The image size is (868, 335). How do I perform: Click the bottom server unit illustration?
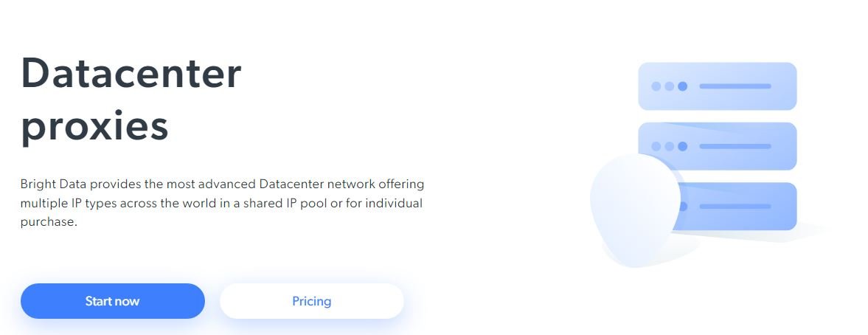745,207
